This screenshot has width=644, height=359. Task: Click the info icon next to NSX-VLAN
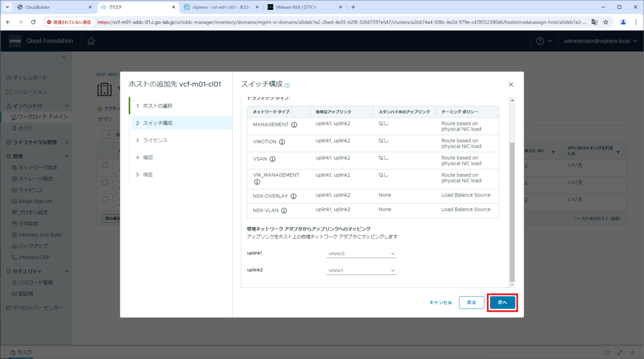(284, 211)
